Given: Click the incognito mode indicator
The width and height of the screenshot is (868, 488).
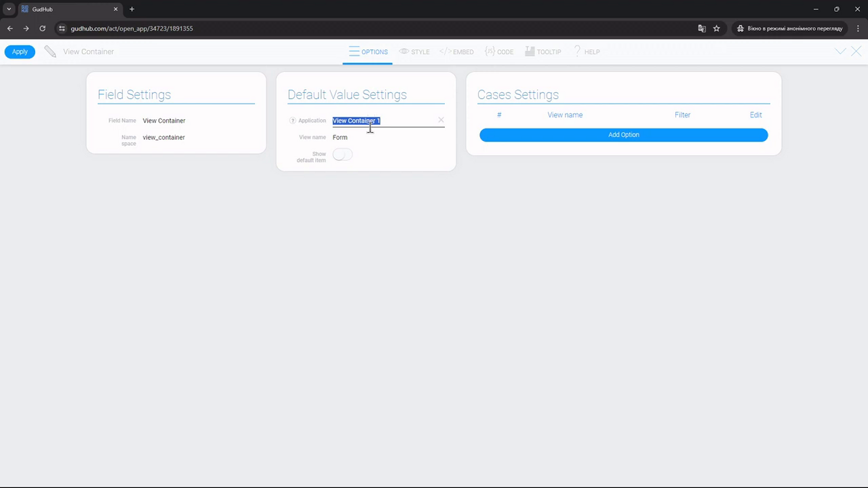Looking at the screenshot, I should point(789,28).
